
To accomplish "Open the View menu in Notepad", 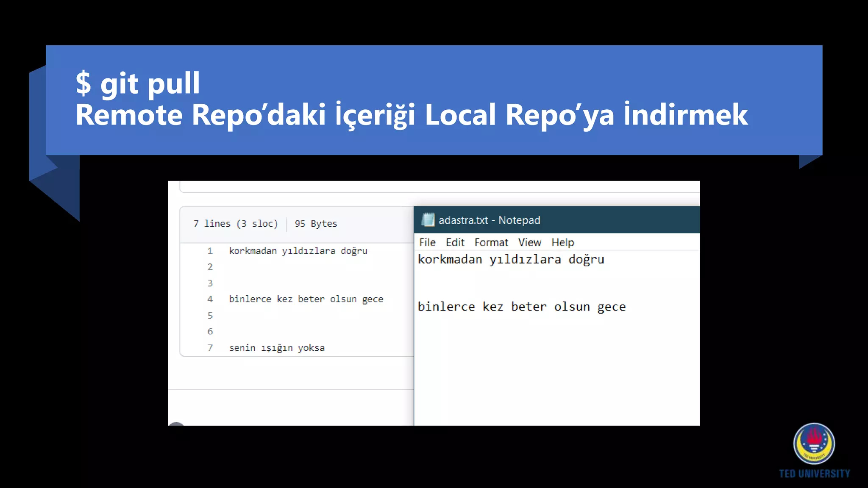I will pyautogui.click(x=530, y=242).
